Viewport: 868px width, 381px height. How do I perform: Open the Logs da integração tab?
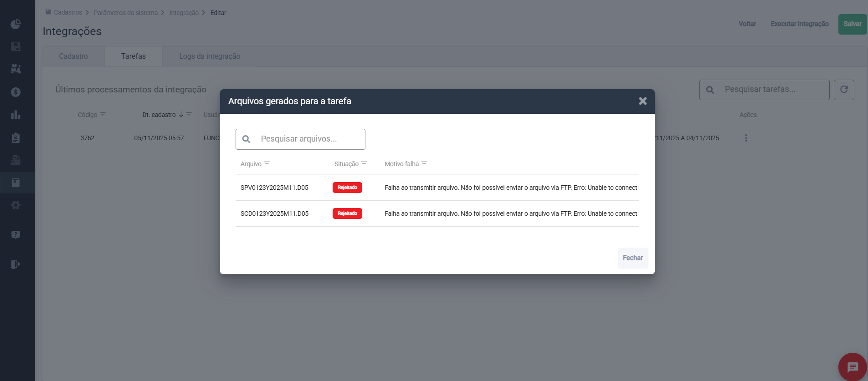pyautogui.click(x=210, y=56)
